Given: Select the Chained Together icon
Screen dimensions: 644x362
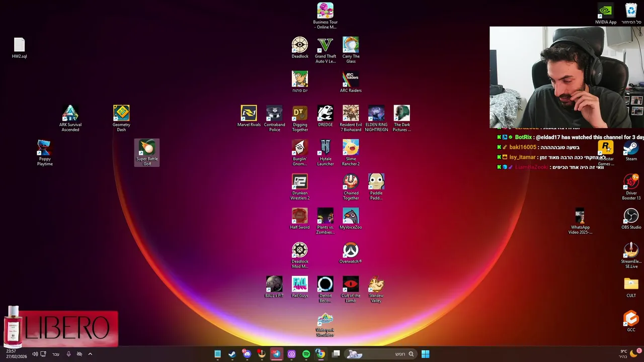Looking at the screenshot, I should tap(351, 187).
